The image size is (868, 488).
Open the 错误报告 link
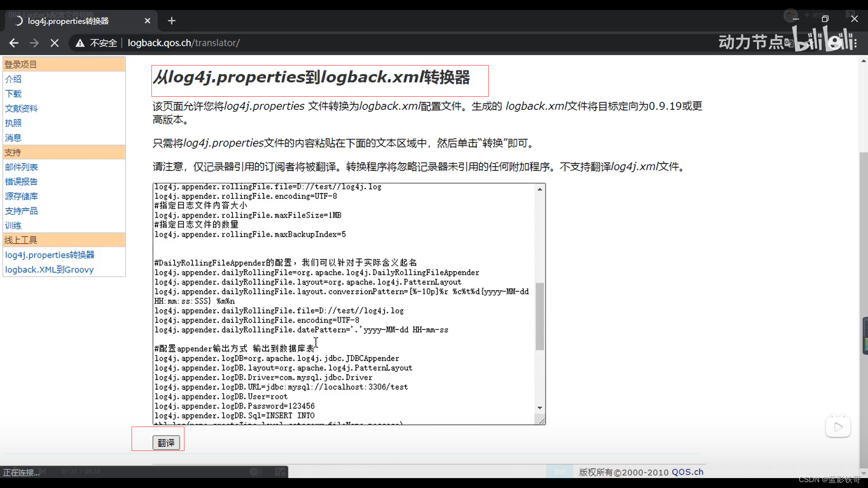pyautogui.click(x=21, y=182)
